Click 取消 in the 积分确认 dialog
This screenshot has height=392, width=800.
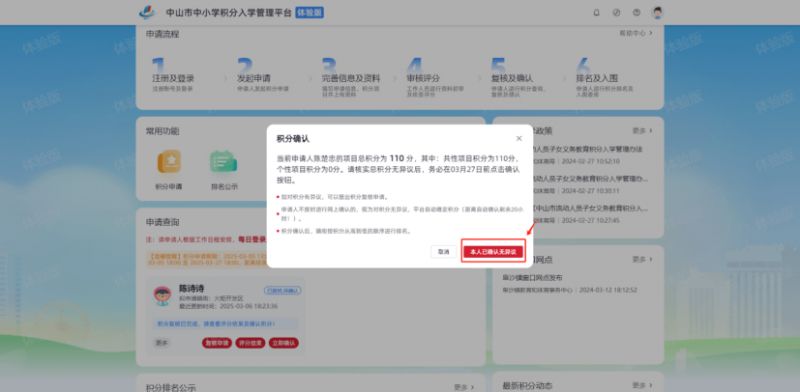(443, 252)
